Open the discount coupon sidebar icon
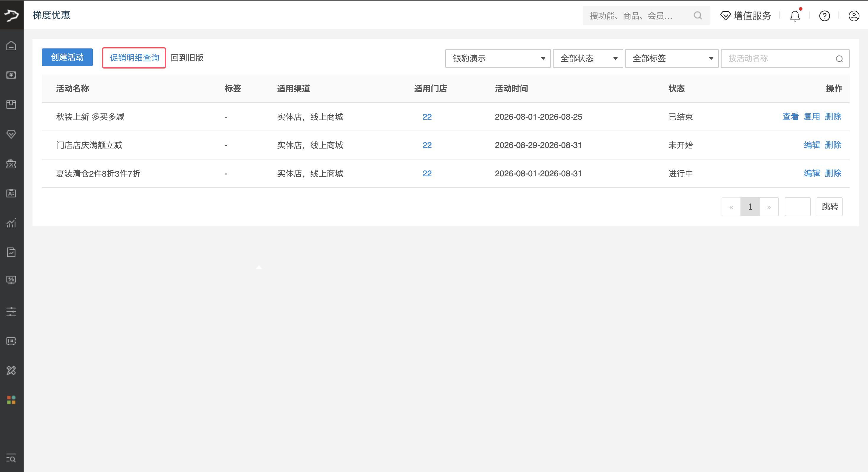The height and width of the screenshot is (472, 868). (x=11, y=164)
